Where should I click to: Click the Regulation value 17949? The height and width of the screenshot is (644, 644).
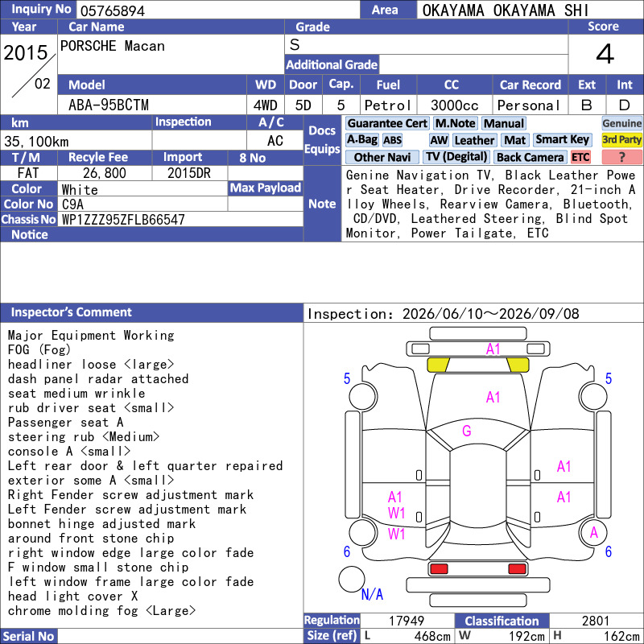point(407,621)
